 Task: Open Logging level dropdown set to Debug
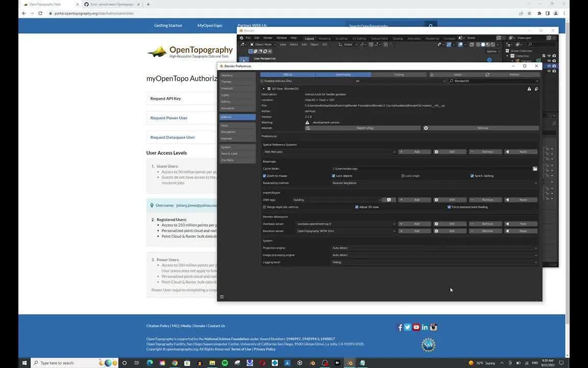[x=434, y=263]
